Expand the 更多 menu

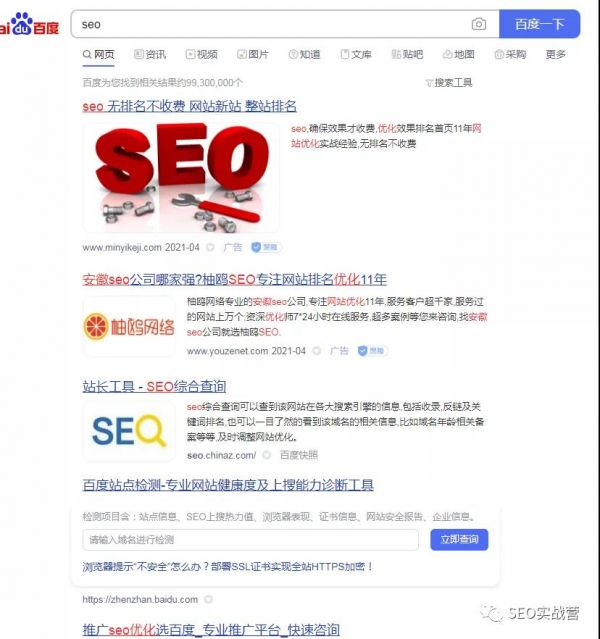[x=556, y=54]
